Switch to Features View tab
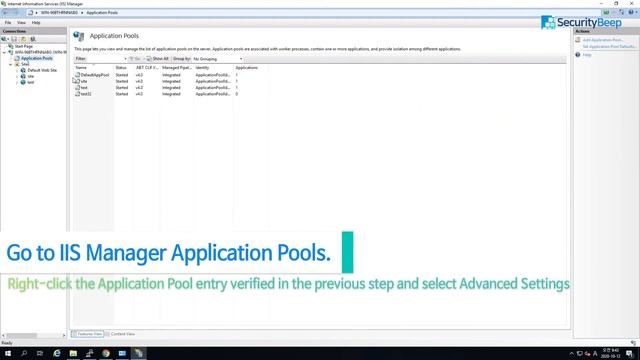This screenshot has width=640, height=360. (87, 334)
